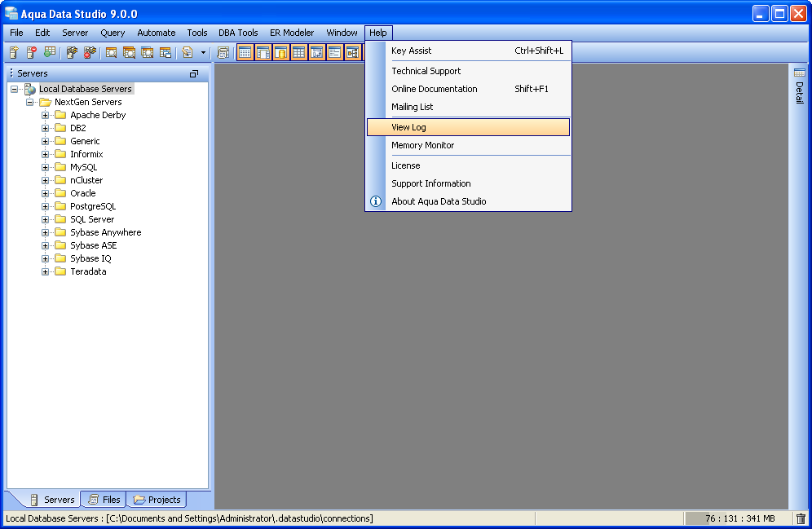Expand the Generic folder node

(x=45, y=141)
